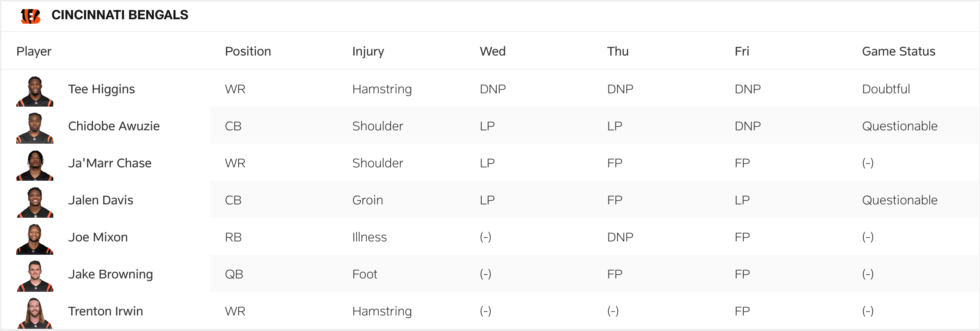Open Joe Mixon's headshot thumbnail
The height and width of the screenshot is (331, 980).
coord(34,239)
